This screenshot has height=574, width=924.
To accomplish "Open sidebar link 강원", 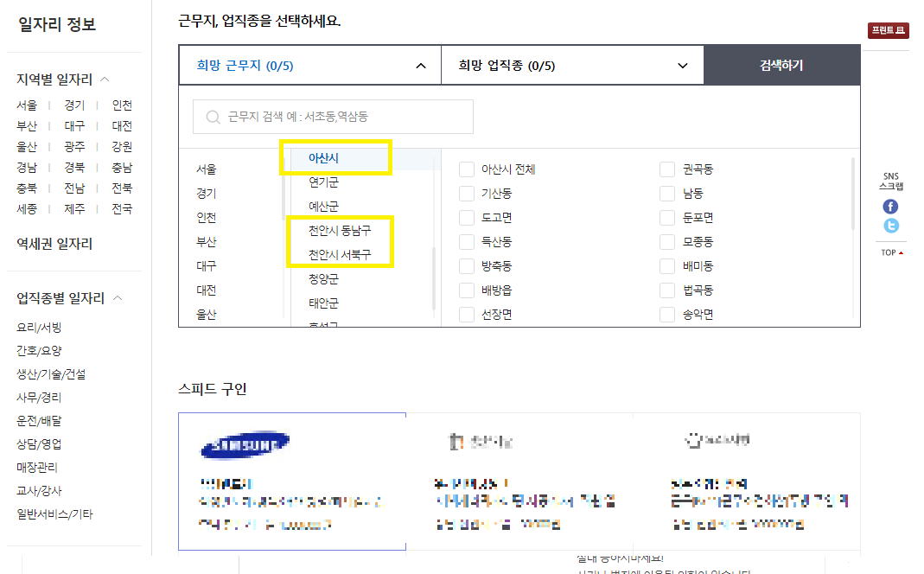I will coord(122,147).
